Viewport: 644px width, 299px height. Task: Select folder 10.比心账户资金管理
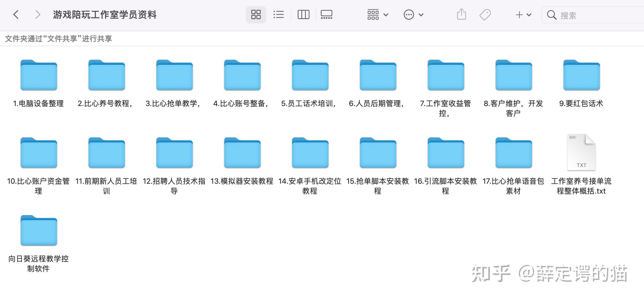tap(39, 166)
